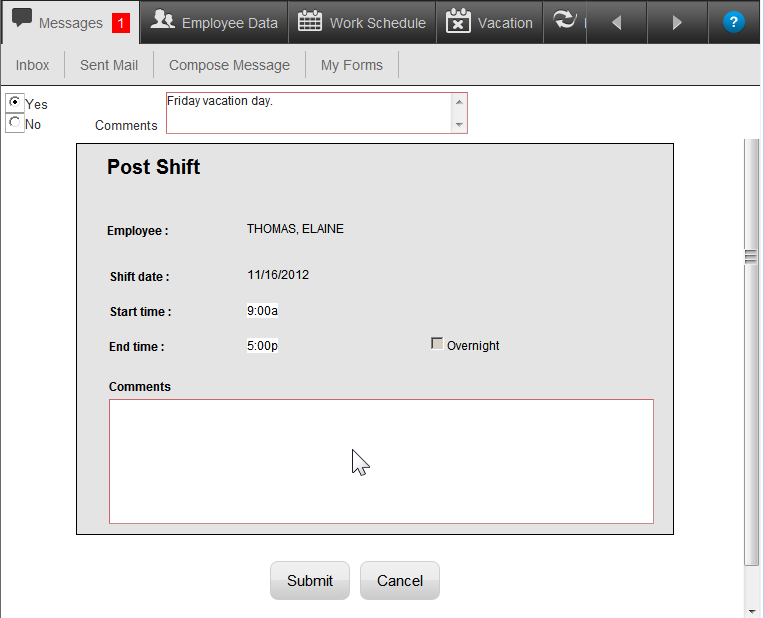
Task: Open Sent Mail
Action: tap(109, 65)
